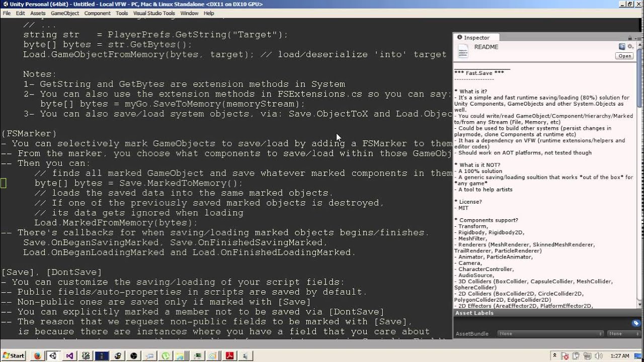The width and height of the screenshot is (644, 362).
Task: Click the '- Camera,' entry in README
Action: pyautogui.click(x=468, y=263)
